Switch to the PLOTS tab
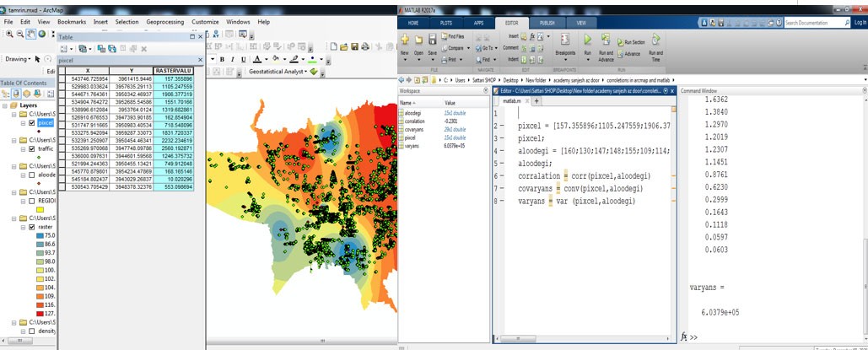Viewport: 868px width, 350px height. 445,23
